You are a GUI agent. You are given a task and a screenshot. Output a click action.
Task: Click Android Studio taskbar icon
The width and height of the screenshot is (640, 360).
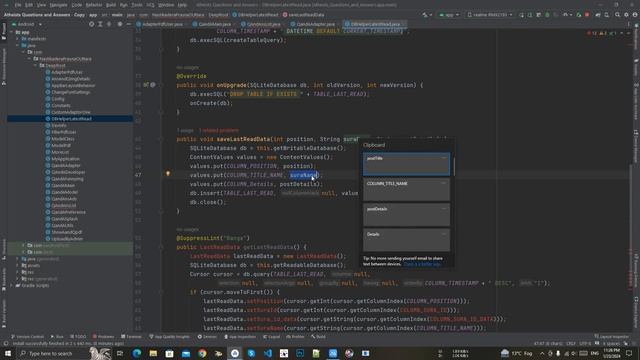235,353
